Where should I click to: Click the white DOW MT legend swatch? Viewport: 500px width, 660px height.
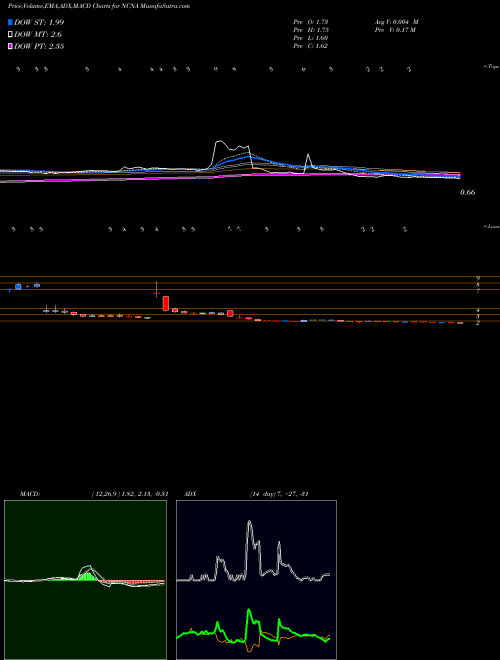point(11,35)
